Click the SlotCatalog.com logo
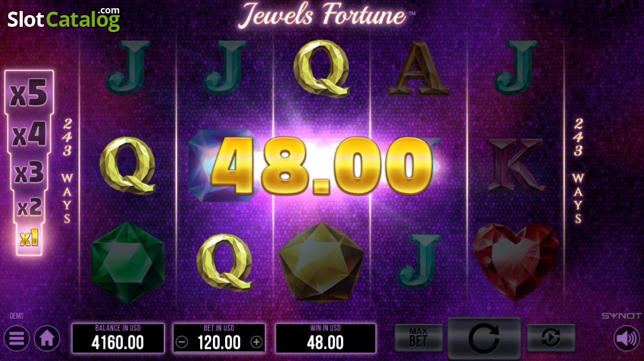This screenshot has width=644, height=361. (63, 19)
